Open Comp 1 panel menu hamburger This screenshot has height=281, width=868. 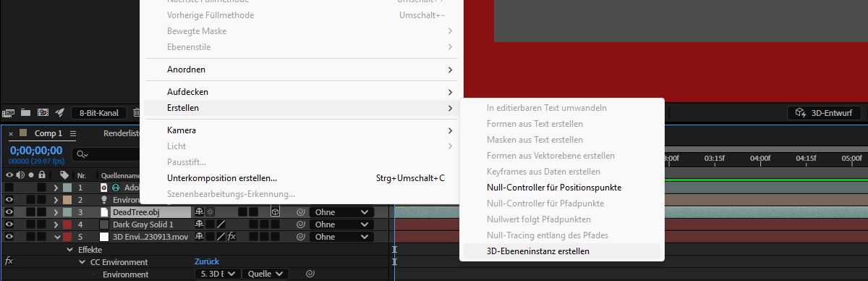pyautogui.click(x=74, y=134)
